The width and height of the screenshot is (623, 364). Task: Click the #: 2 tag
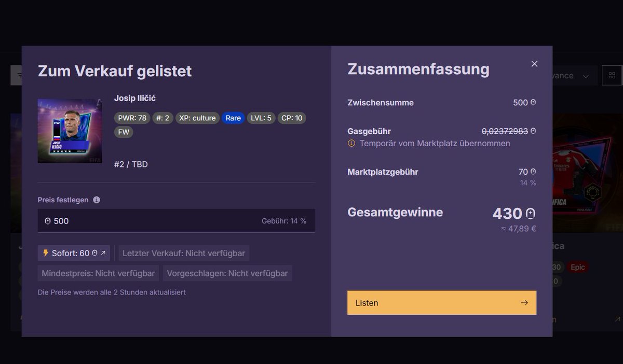click(162, 118)
